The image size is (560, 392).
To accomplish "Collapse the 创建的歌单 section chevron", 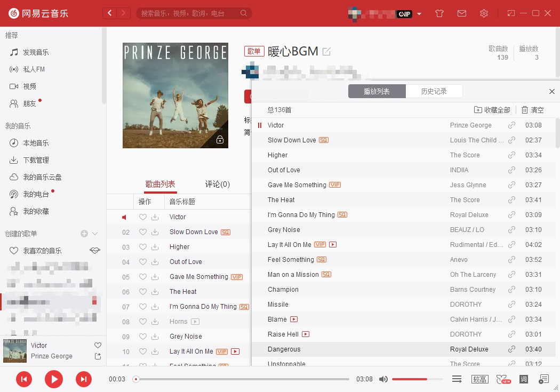I will pos(95,234).
